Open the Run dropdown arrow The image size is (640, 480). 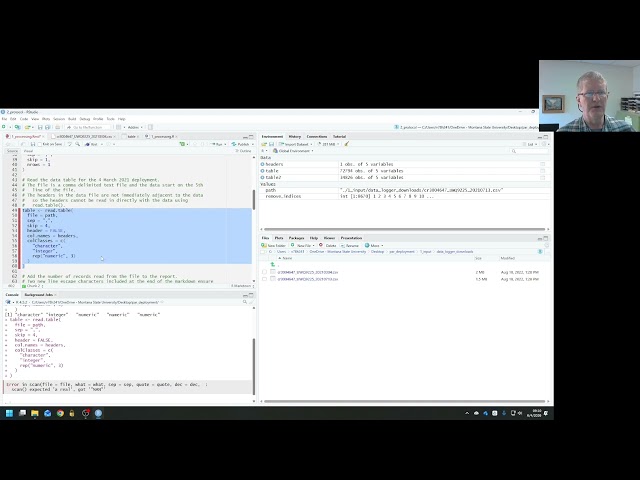[225, 144]
